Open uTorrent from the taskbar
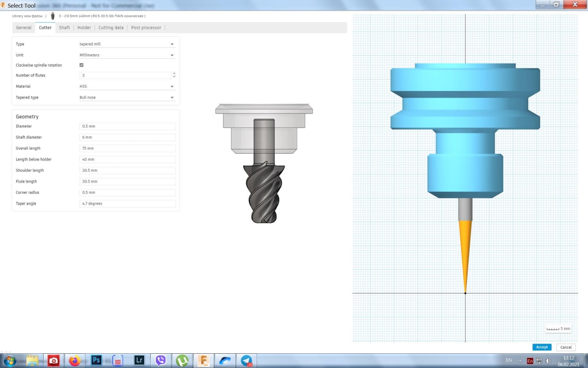 [182, 360]
